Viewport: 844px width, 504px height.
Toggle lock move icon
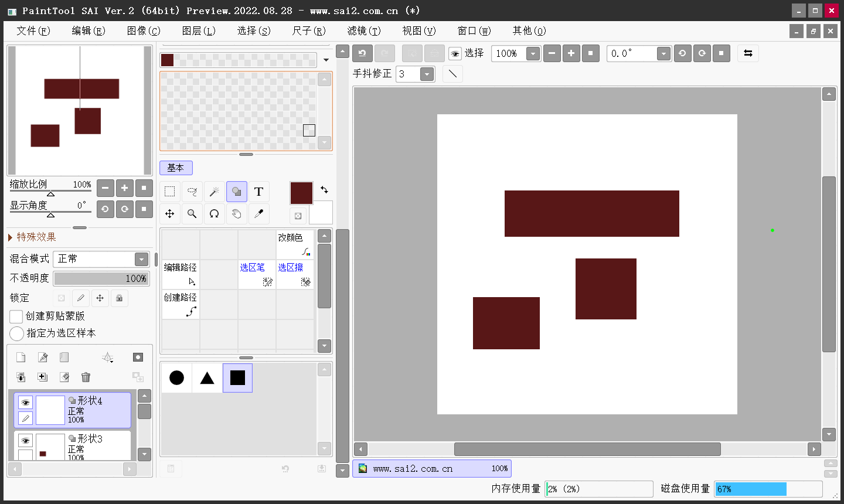pyautogui.click(x=100, y=298)
